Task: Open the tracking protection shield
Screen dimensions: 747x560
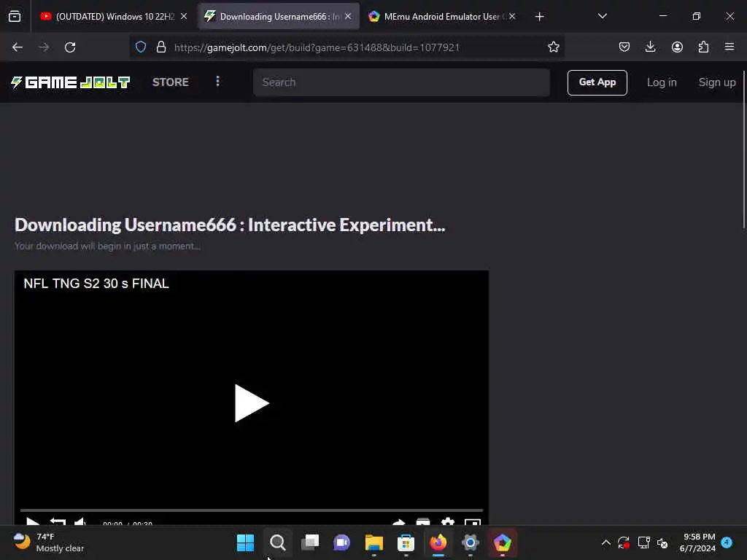Action: [141, 47]
